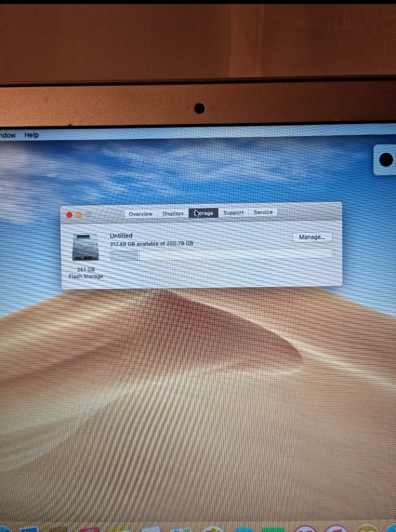396x532 pixels.
Task: Select the Storage tab
Action: [203, 213]
